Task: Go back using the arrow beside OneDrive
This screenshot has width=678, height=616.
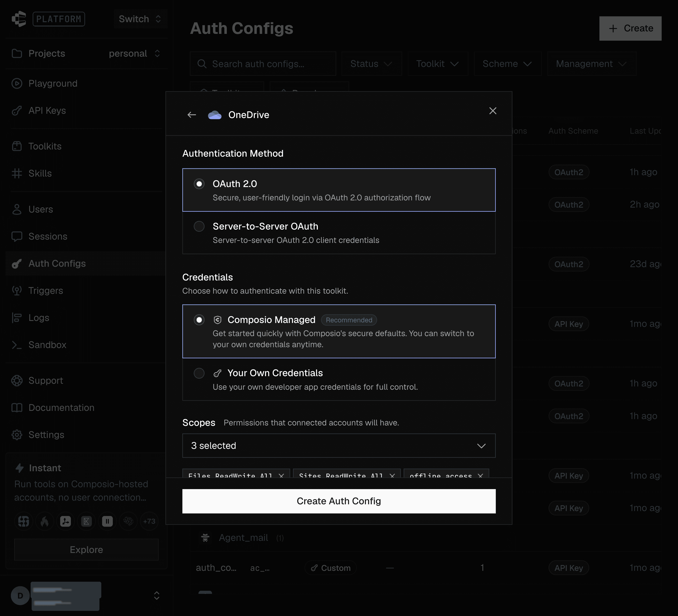Action: (x=192, y=115)
